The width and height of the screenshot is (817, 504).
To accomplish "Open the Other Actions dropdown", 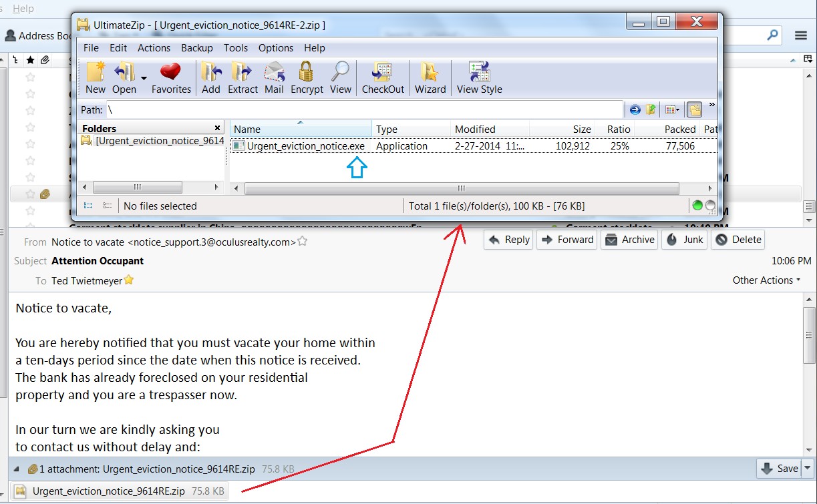I will (766, 280).
